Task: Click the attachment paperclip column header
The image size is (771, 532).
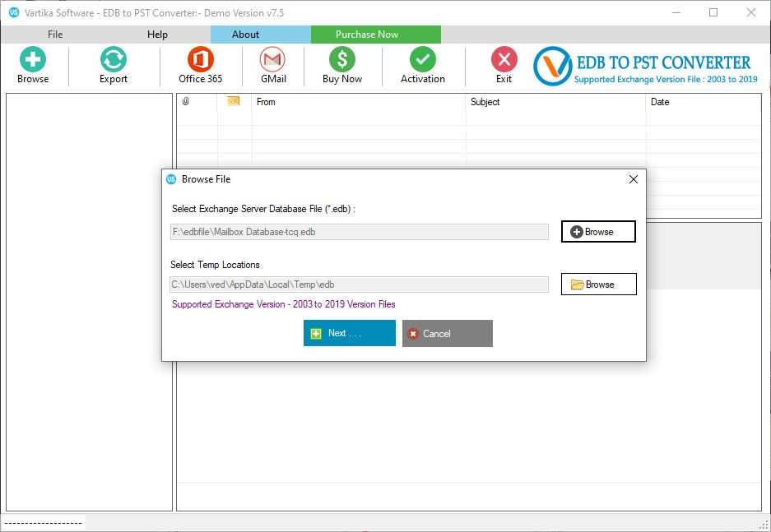Action: point(185,101)
